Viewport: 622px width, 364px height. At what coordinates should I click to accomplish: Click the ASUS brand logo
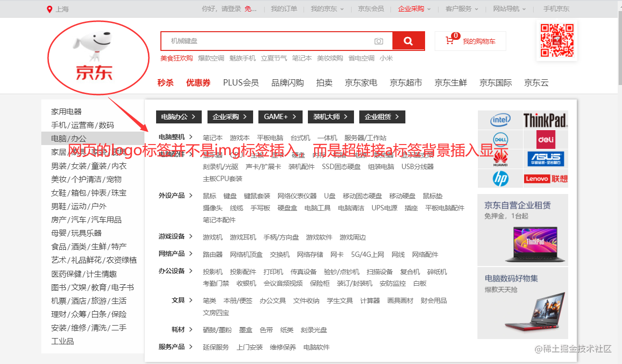[x=546, y=159]
